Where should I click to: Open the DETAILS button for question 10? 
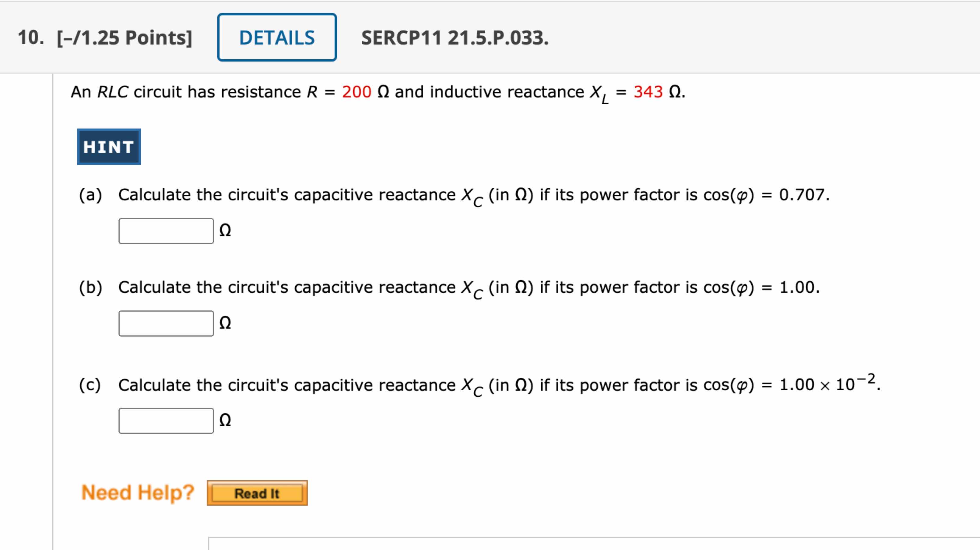277,38
